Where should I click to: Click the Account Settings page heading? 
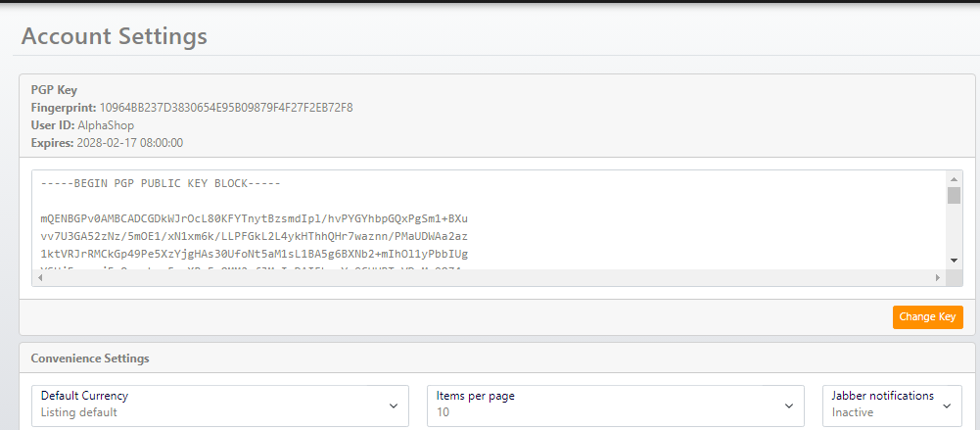[115, 36]
